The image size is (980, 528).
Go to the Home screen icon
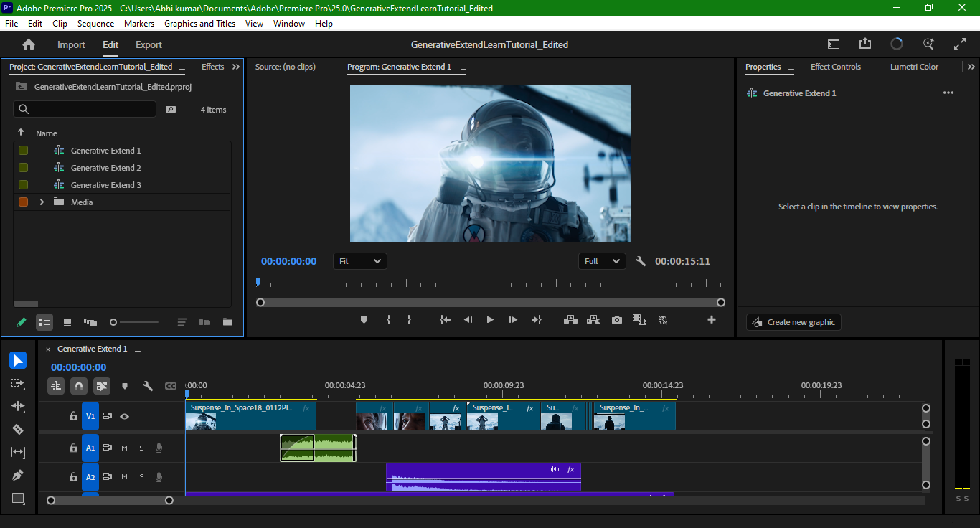pyautogui.click(x=29, y=44)
